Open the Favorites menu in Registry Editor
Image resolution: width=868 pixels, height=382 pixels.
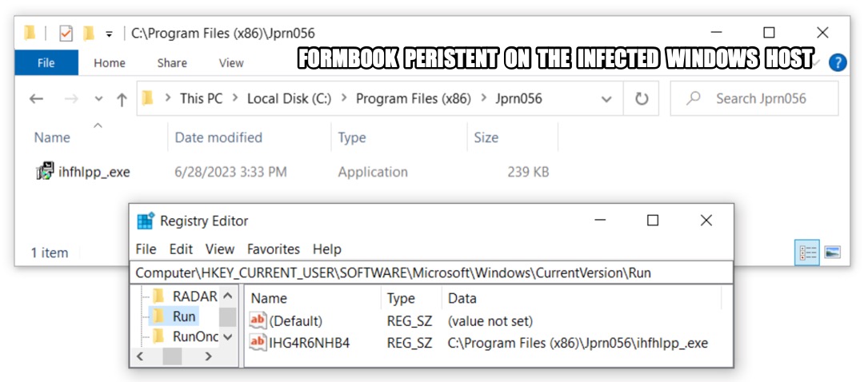coord(274,249)
